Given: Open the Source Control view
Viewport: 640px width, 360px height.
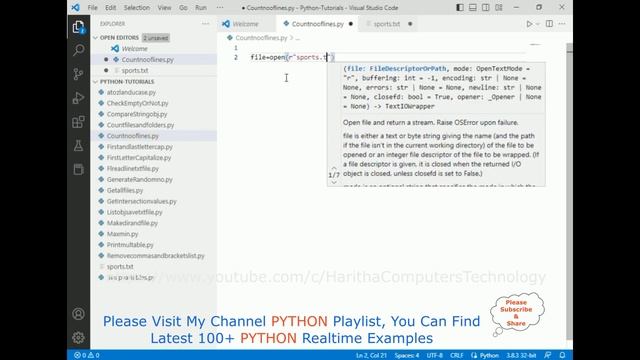Looking at the screenshot, I should [x=78, y=74].
